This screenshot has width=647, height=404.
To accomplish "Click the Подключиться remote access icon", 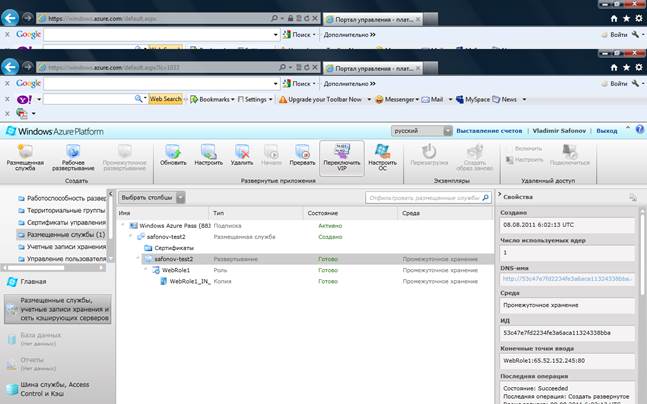I will (570, 155).
